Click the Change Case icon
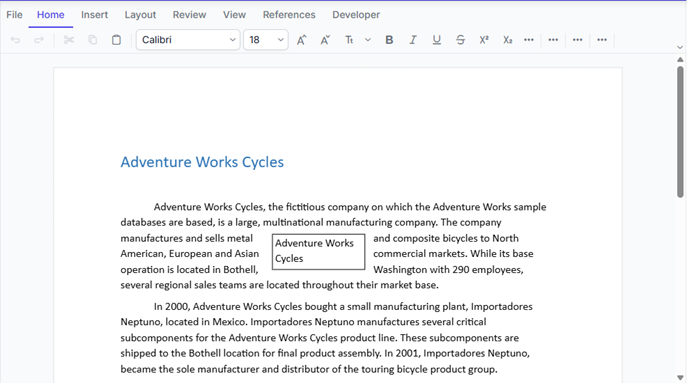Image resolution: width=687 pixels, height=383 pixels. tap(349, 40)
